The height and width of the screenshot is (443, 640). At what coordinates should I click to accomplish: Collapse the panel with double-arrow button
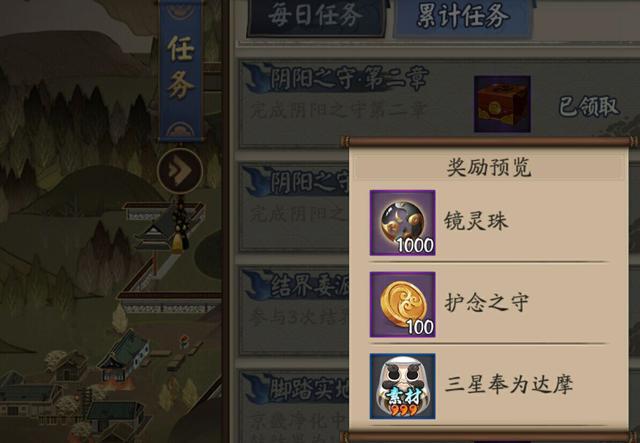(180, 170)
